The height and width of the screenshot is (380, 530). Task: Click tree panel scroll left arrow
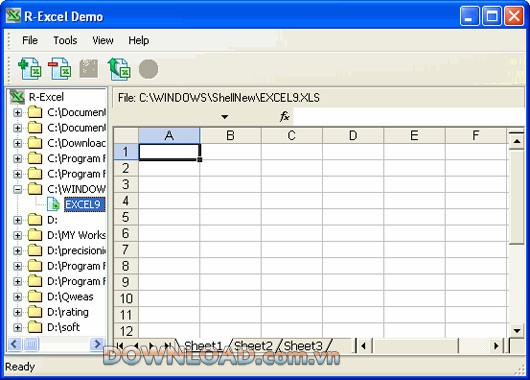click(x=15, y=344)
